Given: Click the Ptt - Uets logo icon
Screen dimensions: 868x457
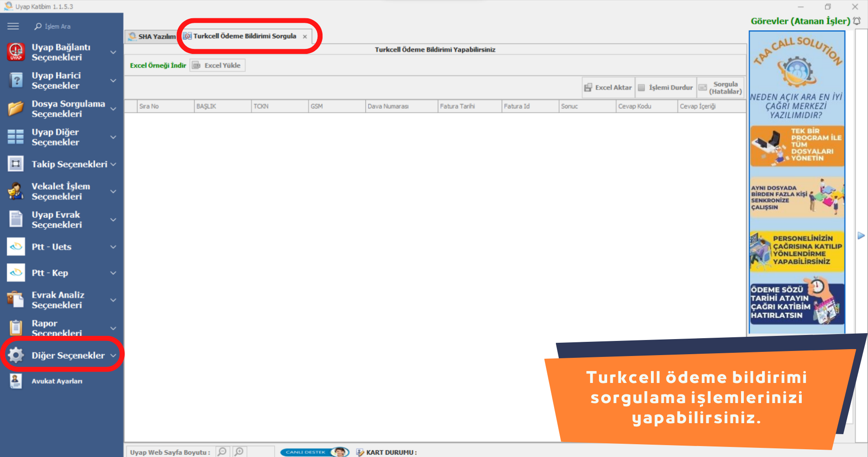Looking at the screenshot, I should [x=16, y=247].
